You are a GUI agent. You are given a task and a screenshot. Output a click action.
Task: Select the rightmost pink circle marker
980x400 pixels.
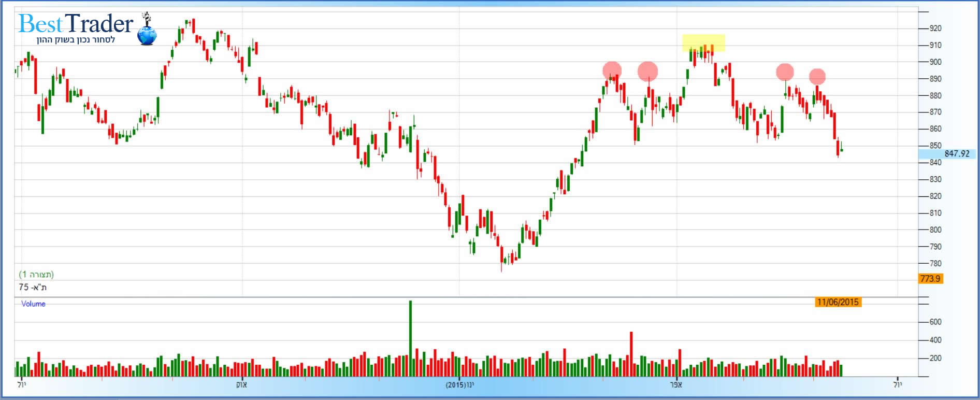click(817, 77)
